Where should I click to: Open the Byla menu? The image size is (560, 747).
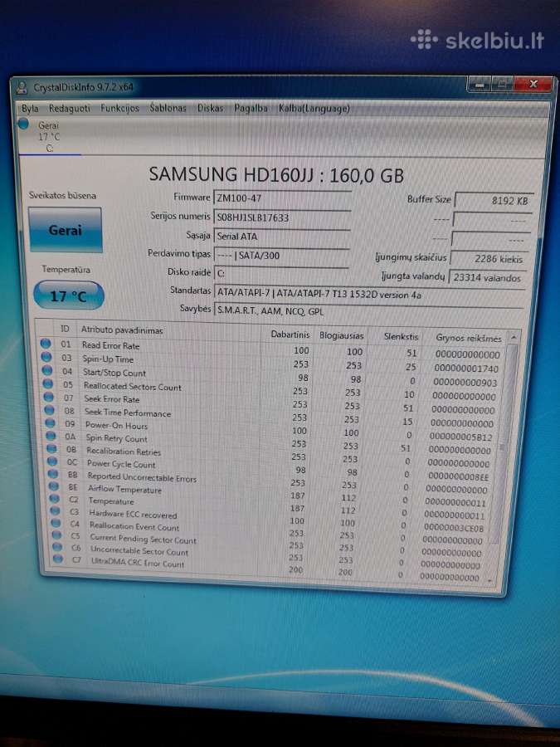click(x=30, y=109)
